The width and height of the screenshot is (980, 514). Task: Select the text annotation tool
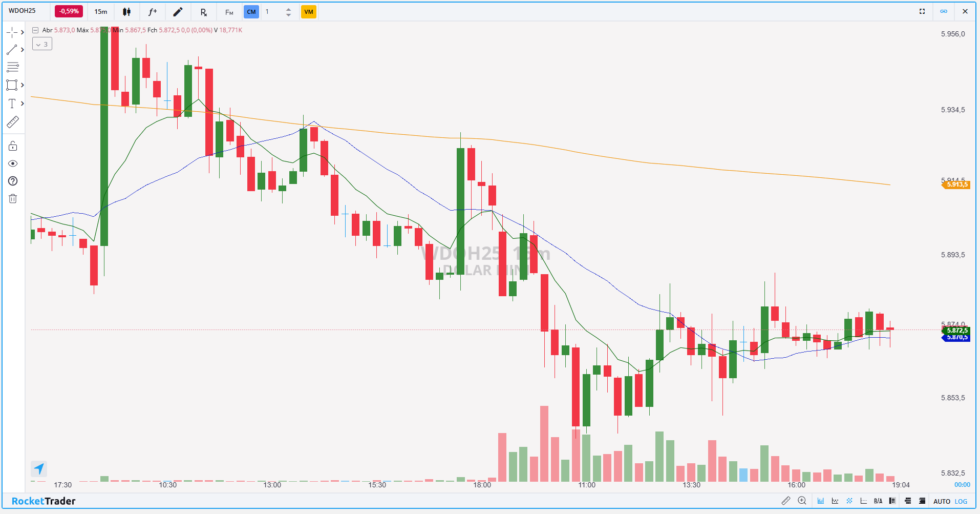[12, 104]
